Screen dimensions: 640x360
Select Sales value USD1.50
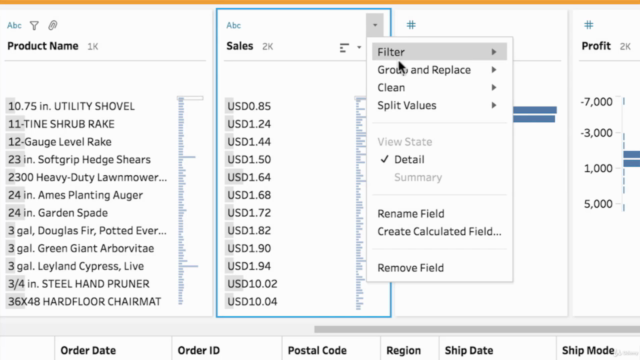click(x=249, y=160)
